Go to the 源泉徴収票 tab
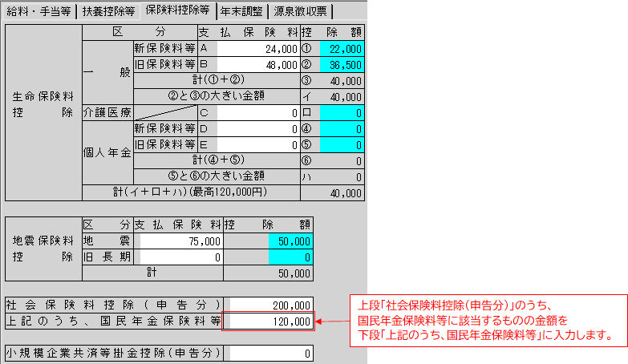628x364 pixels. (x=300, y=11)
